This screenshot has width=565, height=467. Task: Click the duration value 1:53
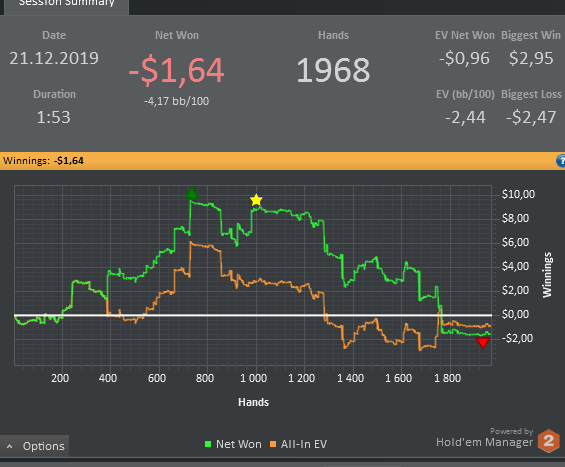click(53, 117)
